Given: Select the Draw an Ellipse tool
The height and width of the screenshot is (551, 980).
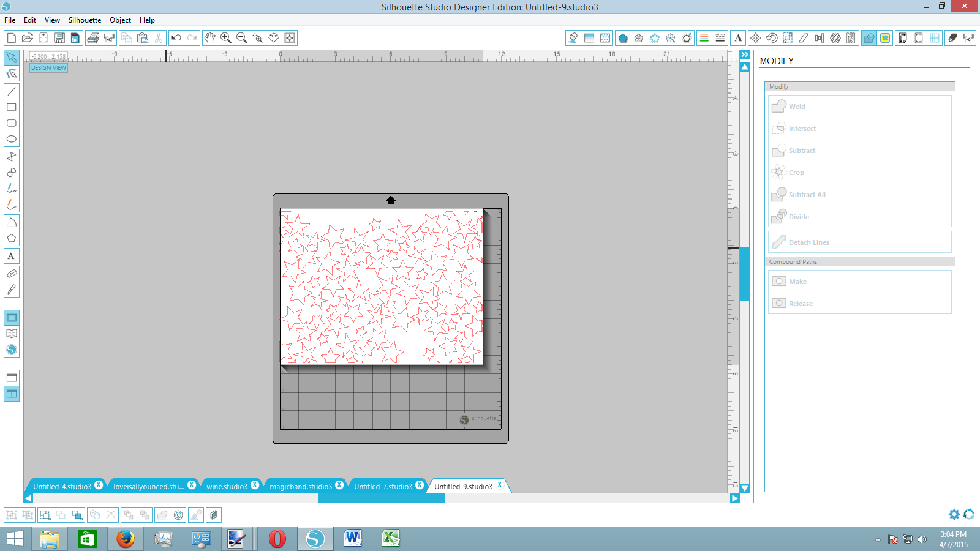Looking at the screenshot, I should coord(12,139).
